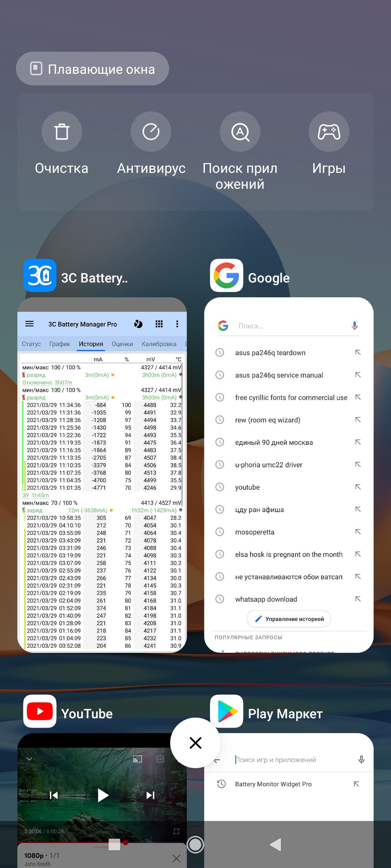Tap the YouTube cast icon
Screen dimensions: 391x868
point(138,759)
